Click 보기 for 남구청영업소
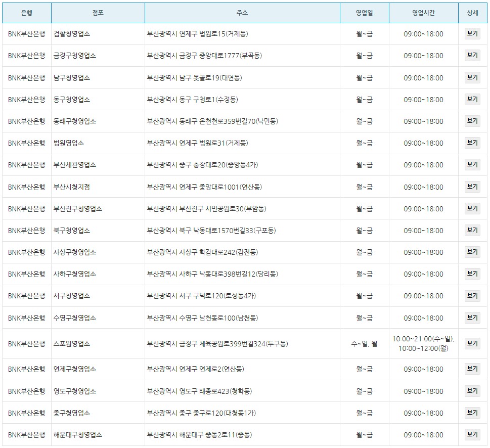Image resolution: width=490 pixels, height=448 pixels. [x=473, y=78]
